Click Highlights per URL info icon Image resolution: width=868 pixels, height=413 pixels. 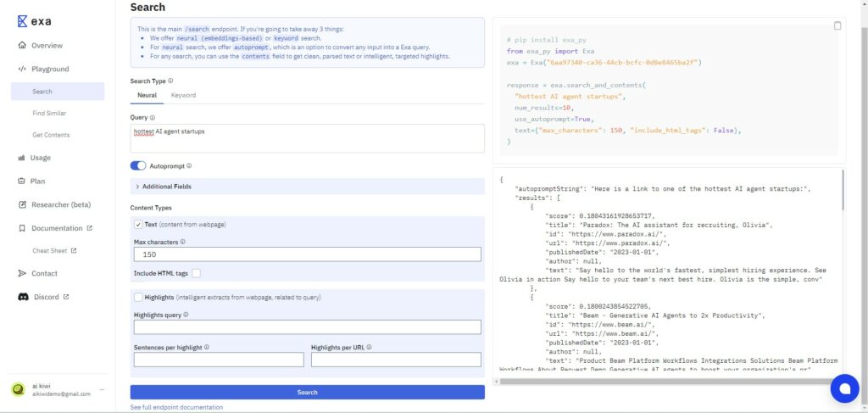coord(369,347)
